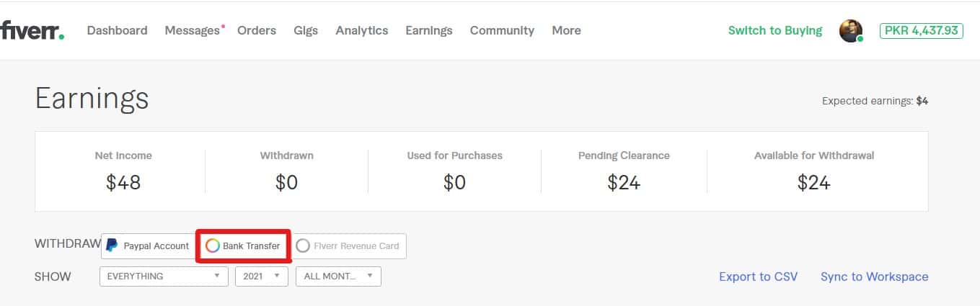This screenshot has width=980, height=306.
Task: Open the user profile avatar
Action: point(851,30)
